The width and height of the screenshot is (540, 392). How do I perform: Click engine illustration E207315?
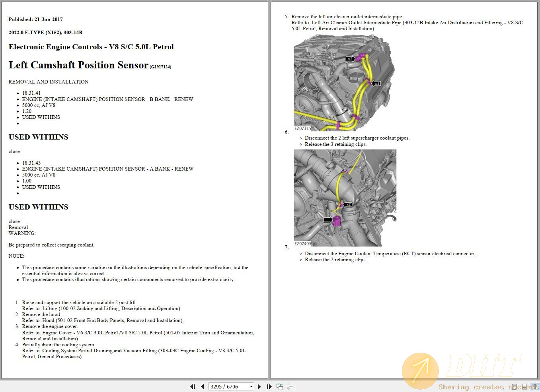[x=345, y=83]
